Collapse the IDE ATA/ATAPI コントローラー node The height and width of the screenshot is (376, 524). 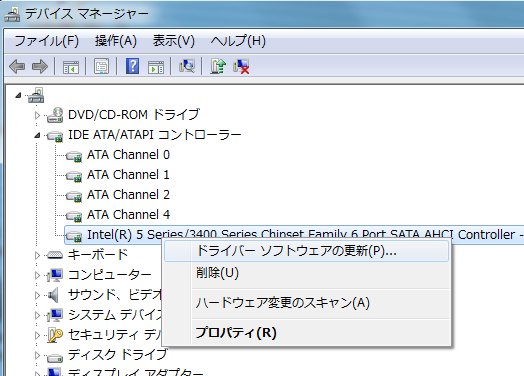point(37,135)
